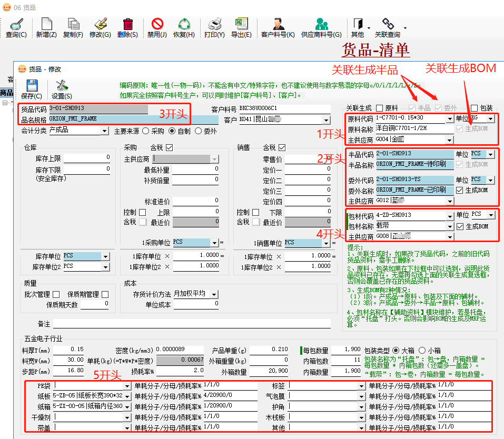The image size is (504, 439).
Task: Click the 修改(G) edit icon
Action: (x=100, y=24)
